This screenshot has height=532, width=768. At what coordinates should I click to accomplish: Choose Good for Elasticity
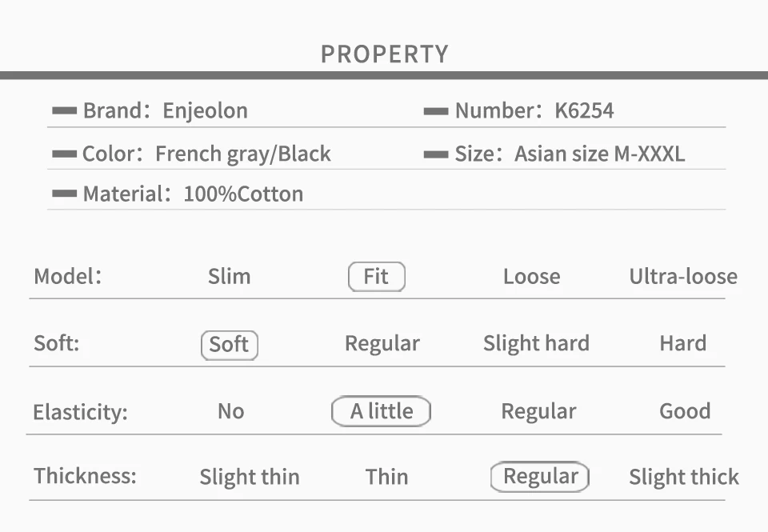685,411
